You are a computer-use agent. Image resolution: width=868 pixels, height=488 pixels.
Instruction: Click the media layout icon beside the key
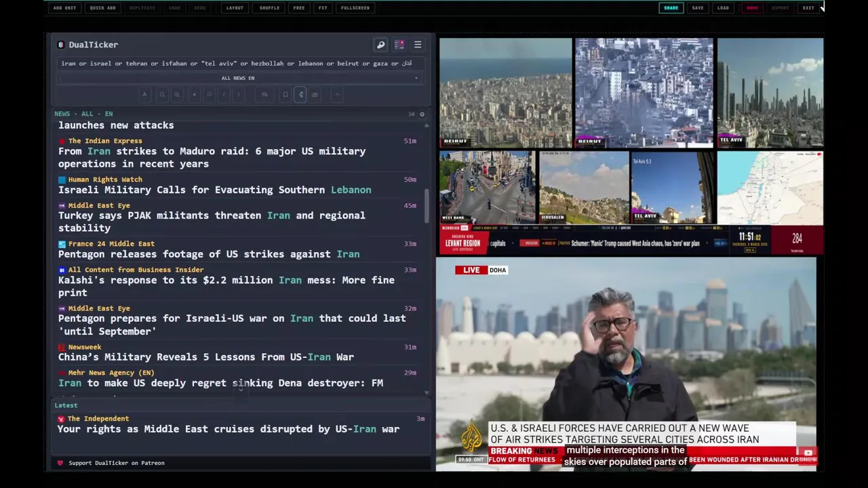pyautogui.click(x=399, y=45)
